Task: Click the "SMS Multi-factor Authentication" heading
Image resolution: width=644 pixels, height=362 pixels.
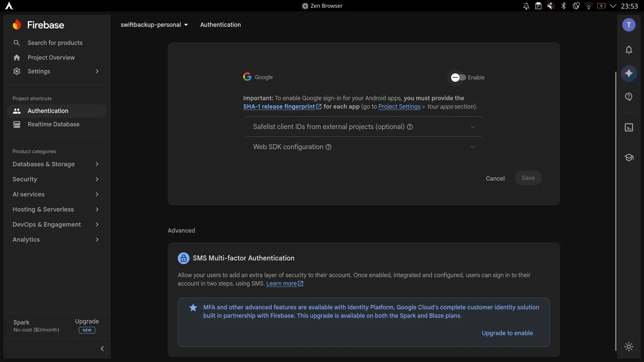Action: [244, 258]
